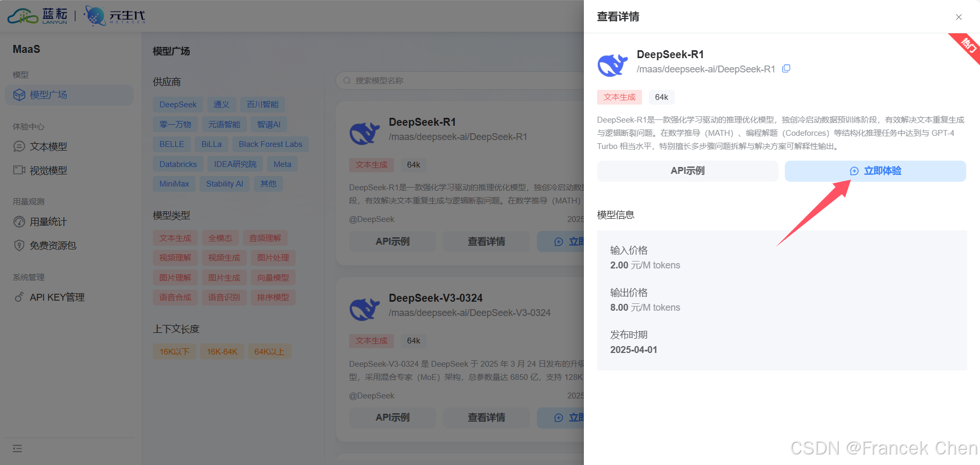The image size is (980, 465).
Task: Filter model type by 语音合成
Action: [175, 297]
